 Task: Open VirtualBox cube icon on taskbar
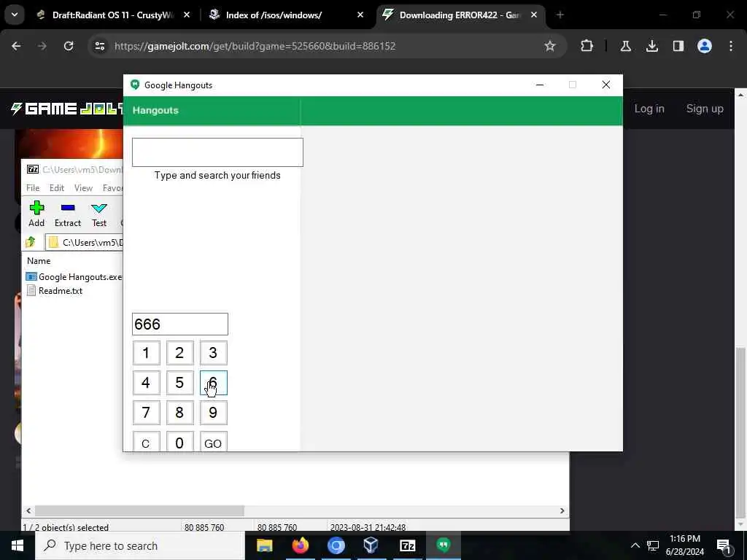(x=371, y=545)
